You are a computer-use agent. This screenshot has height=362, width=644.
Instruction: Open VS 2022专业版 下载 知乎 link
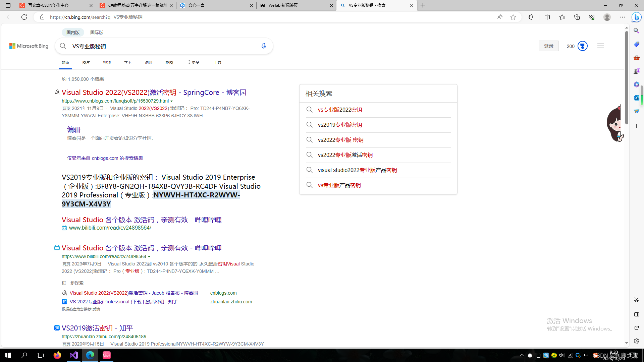(124, 302)
